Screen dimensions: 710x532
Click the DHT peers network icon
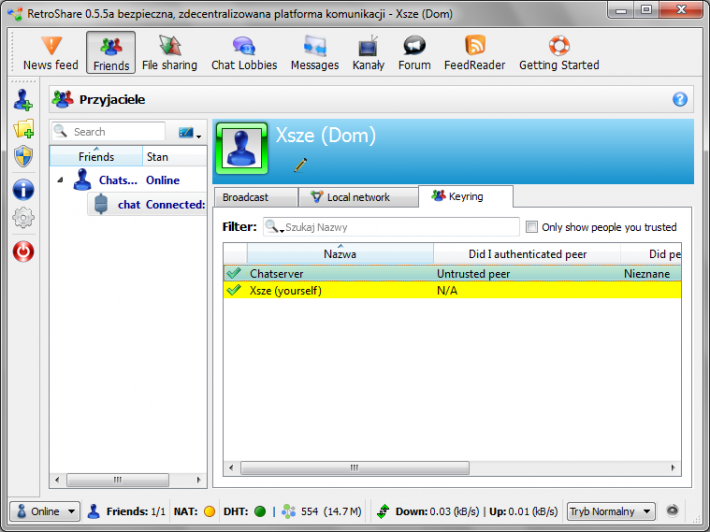point(288,511)
